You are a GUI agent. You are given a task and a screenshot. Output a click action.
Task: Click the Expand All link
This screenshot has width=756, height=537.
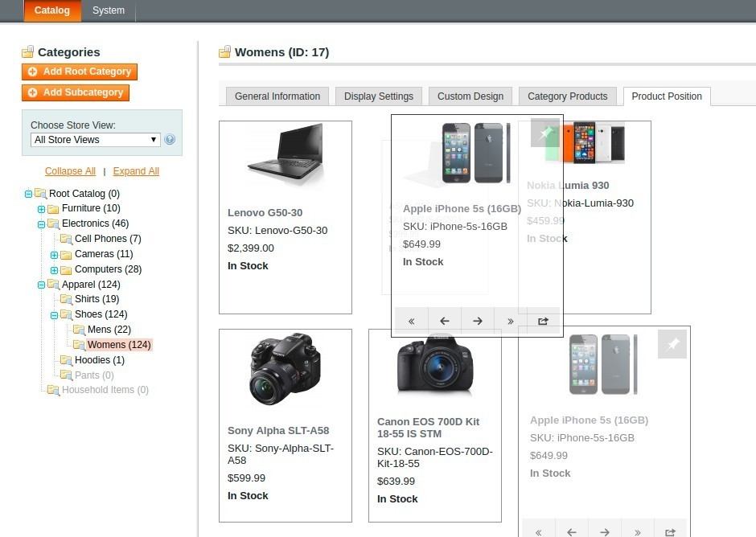pyautogui.click(x=136, y=171)
